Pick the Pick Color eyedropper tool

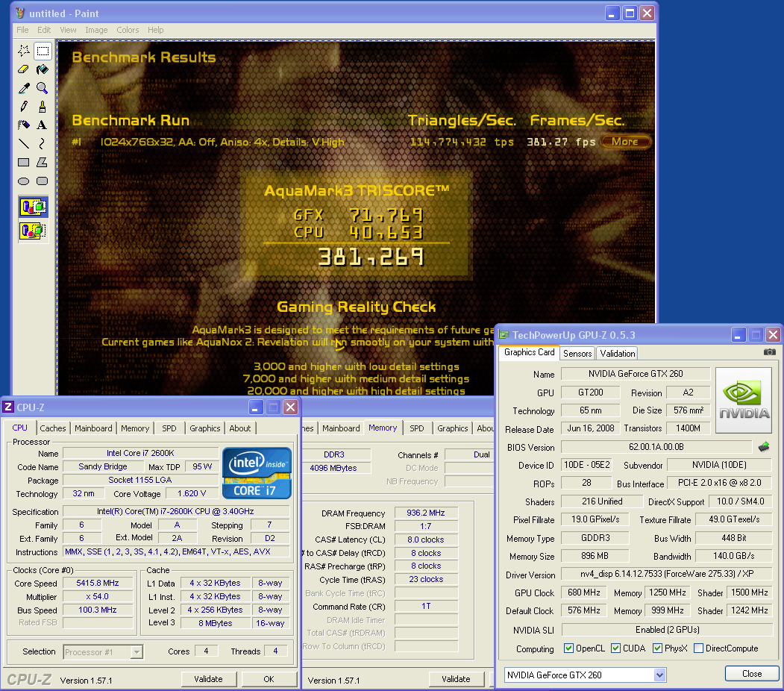coord(24,88)
